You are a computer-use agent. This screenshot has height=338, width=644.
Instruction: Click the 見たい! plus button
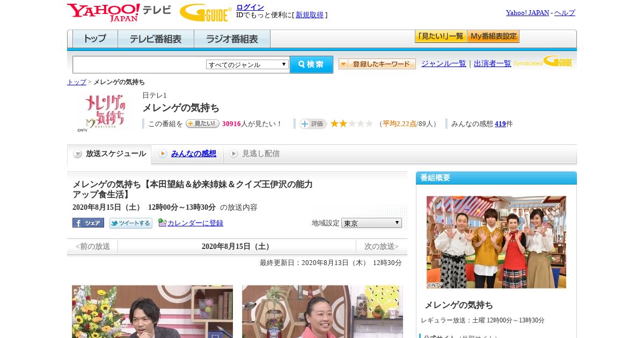pos(202,123)
